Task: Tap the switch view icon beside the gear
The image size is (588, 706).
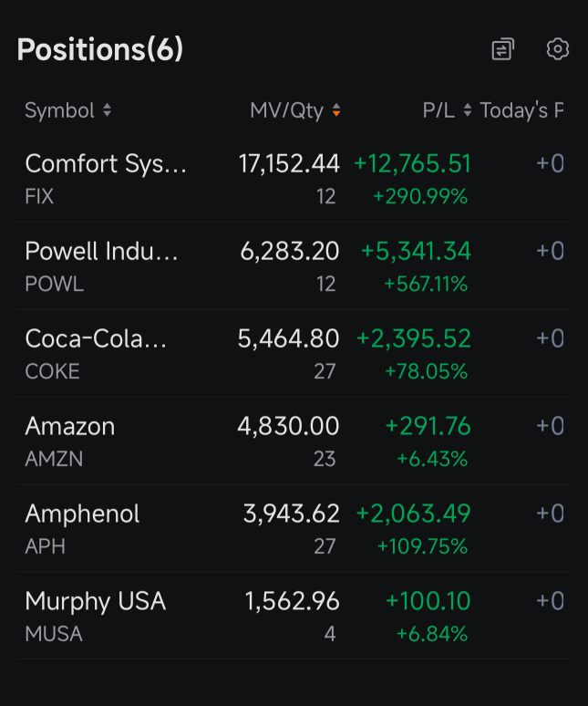Action: click(x=502, y=48)
